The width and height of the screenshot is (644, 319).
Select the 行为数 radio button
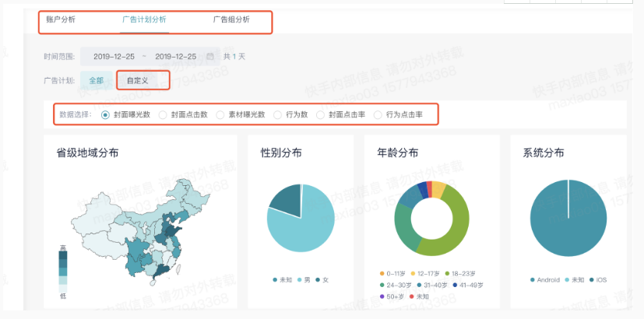pyautogui.click(x=278, y=115)
